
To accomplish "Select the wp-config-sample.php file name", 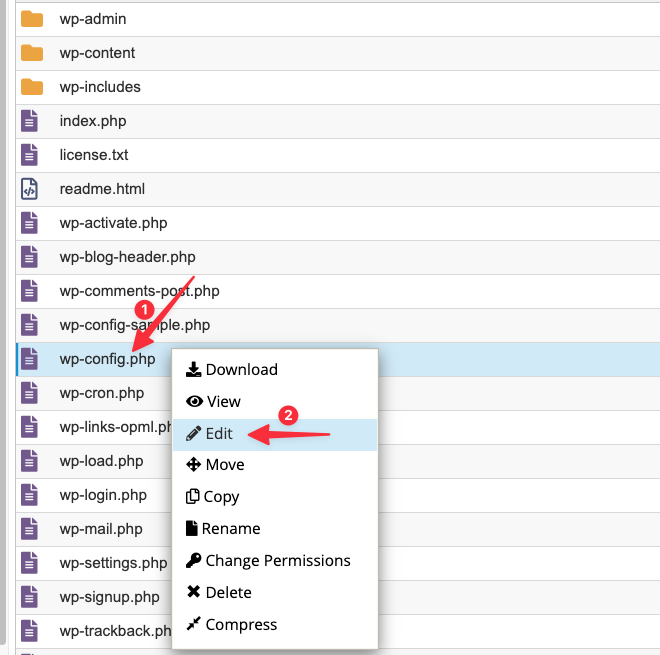I will 135,325.
